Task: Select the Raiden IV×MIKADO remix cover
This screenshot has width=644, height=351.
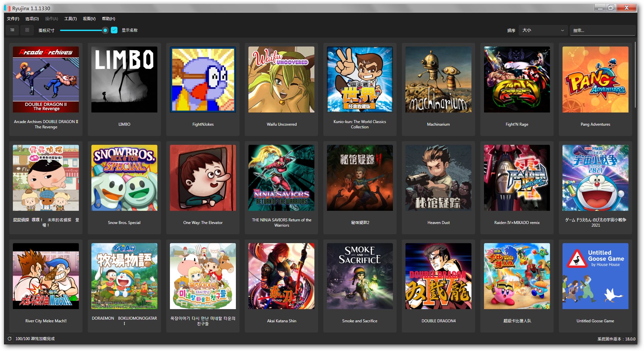Action: (x=517, y=178)
